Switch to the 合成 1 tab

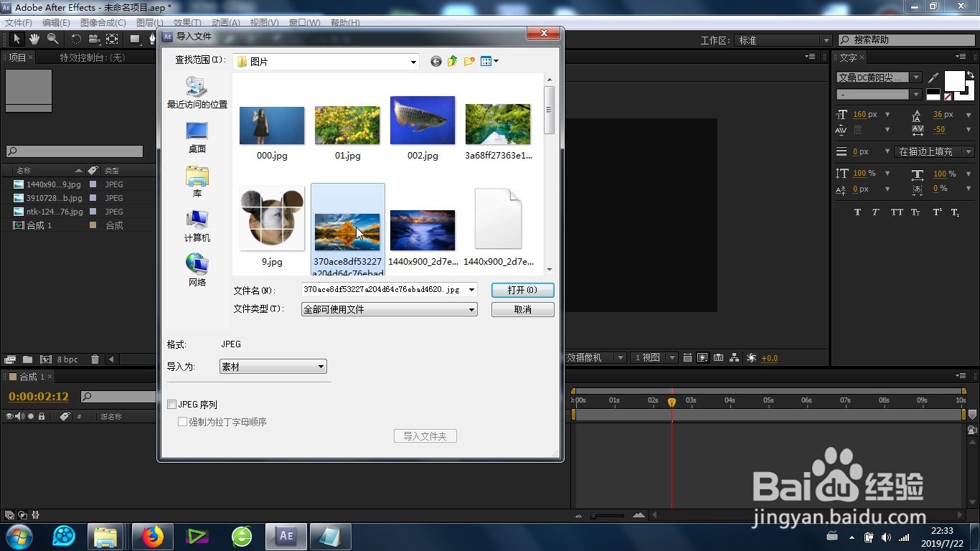(x=29, y=375)
